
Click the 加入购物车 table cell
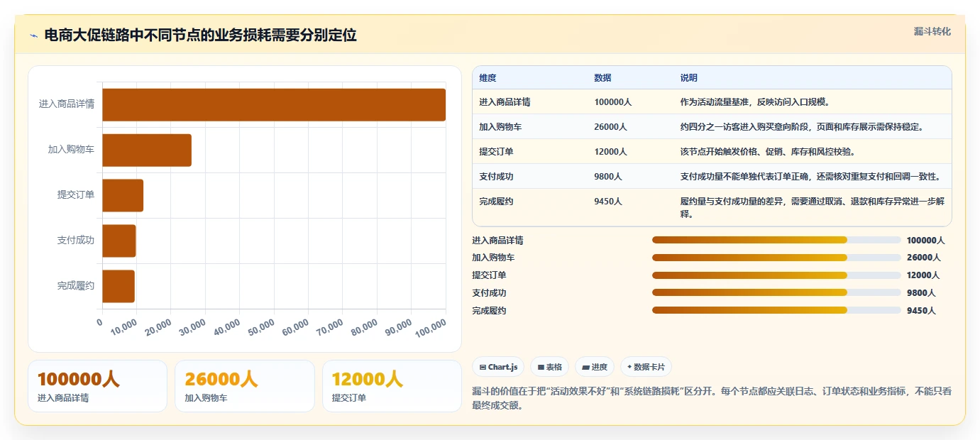click(x=530, y=126)
